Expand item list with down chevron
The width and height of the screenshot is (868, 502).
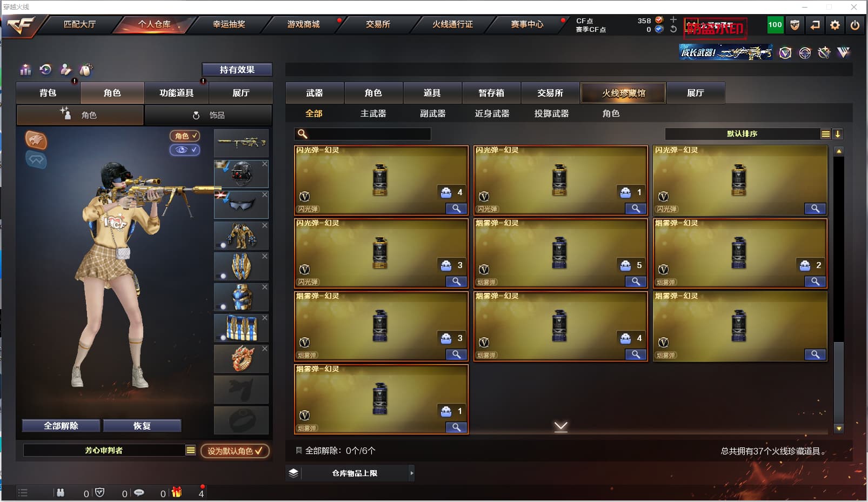(x=561, y=426)
